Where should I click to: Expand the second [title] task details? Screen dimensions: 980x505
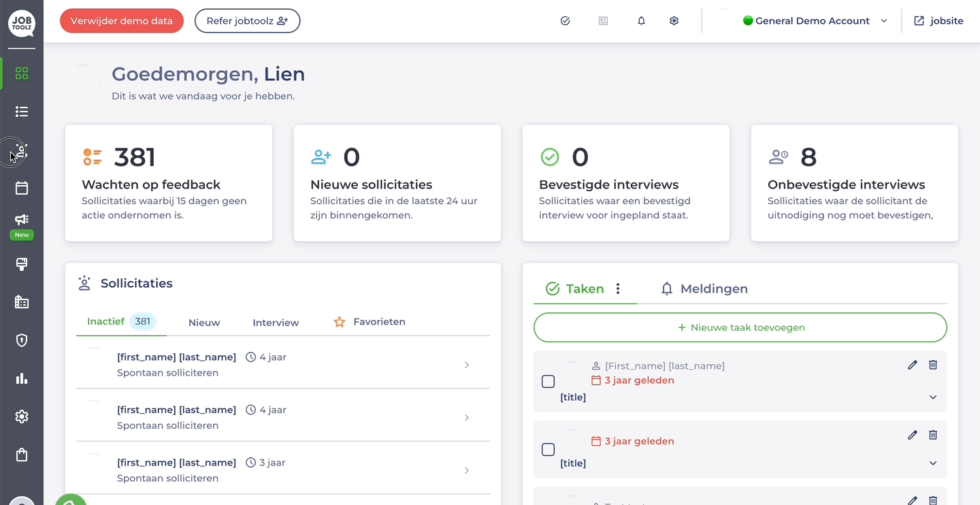(933, 463)
